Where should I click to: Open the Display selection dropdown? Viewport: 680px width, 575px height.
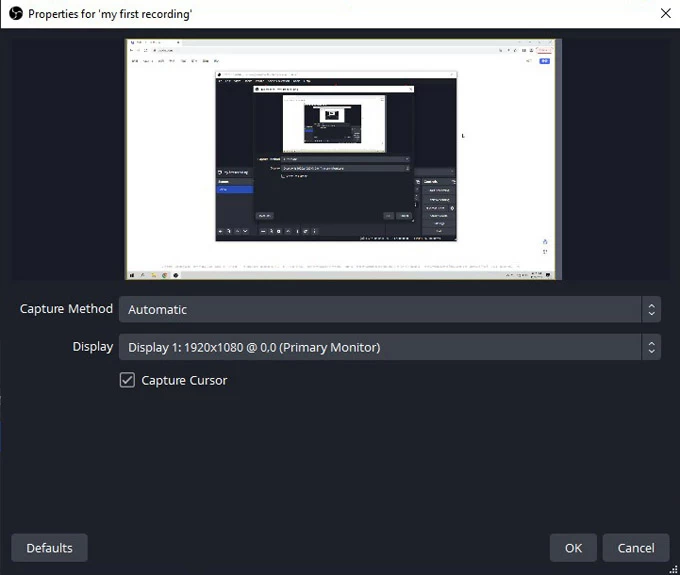coord(389,347)
